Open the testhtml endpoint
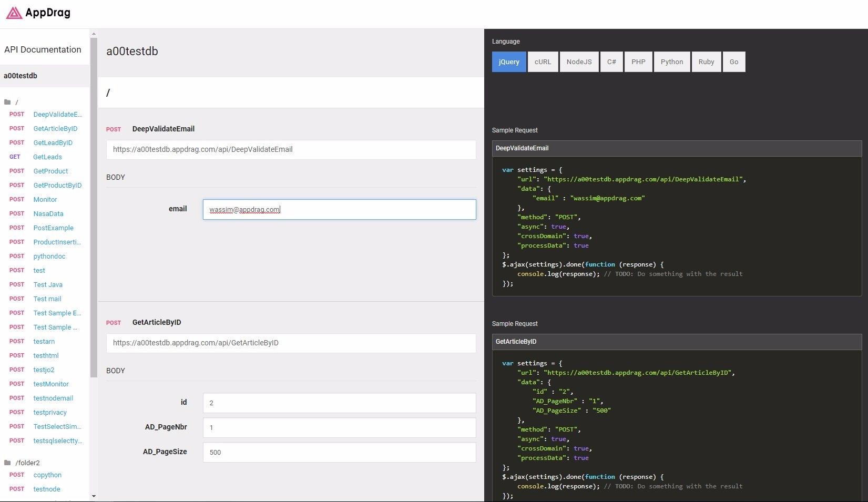This screenshot has height=502, width=868. [x=46, y=355]
